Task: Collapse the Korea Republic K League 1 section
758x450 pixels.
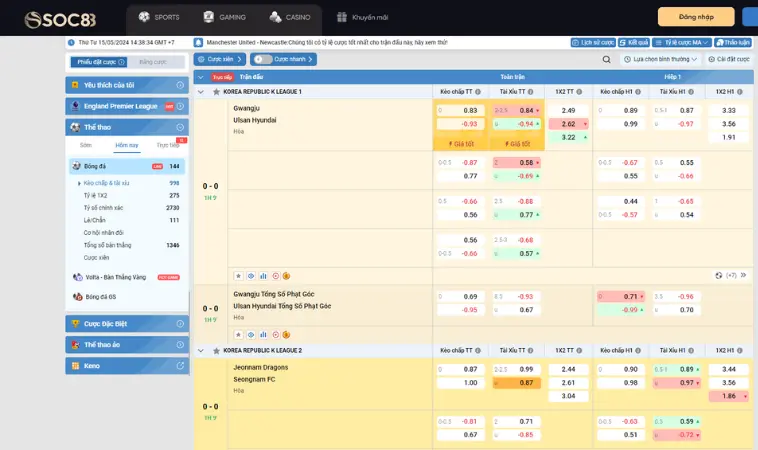Action: coord(202,91)
